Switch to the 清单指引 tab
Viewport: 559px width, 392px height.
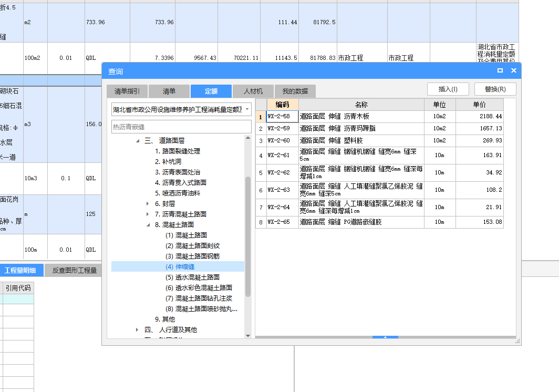pos(127,91)
